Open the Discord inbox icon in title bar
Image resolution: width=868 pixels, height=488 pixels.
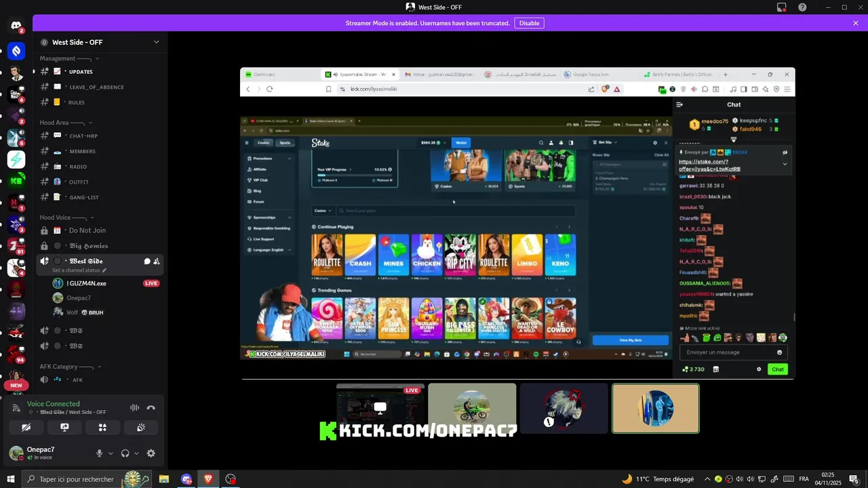pyautogui.click(x=782, y=7)
